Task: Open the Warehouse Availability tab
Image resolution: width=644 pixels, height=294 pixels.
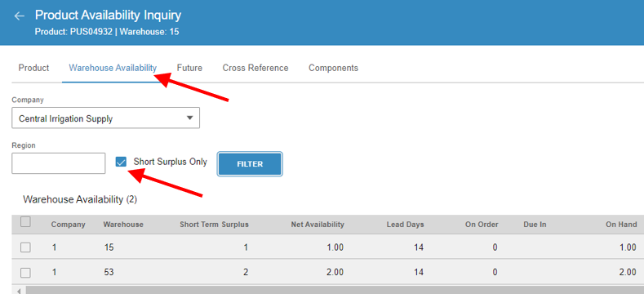Action: pyautogui.click(x=113, y=68)
